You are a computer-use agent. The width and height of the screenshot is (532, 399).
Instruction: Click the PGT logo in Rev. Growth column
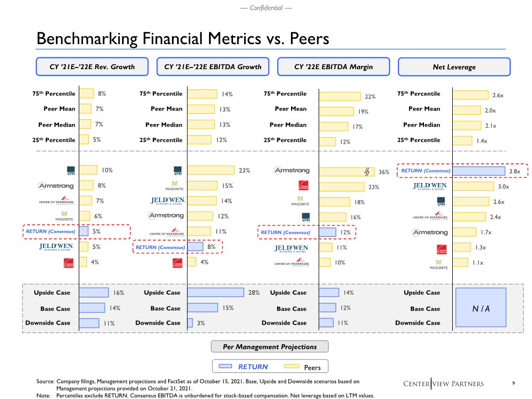(x=70, y=171)
